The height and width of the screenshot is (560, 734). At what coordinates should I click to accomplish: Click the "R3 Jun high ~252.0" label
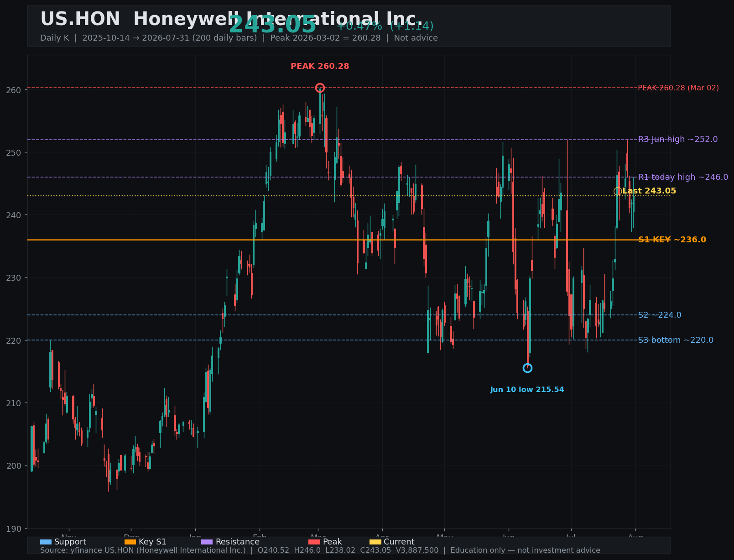click(677, 139)
